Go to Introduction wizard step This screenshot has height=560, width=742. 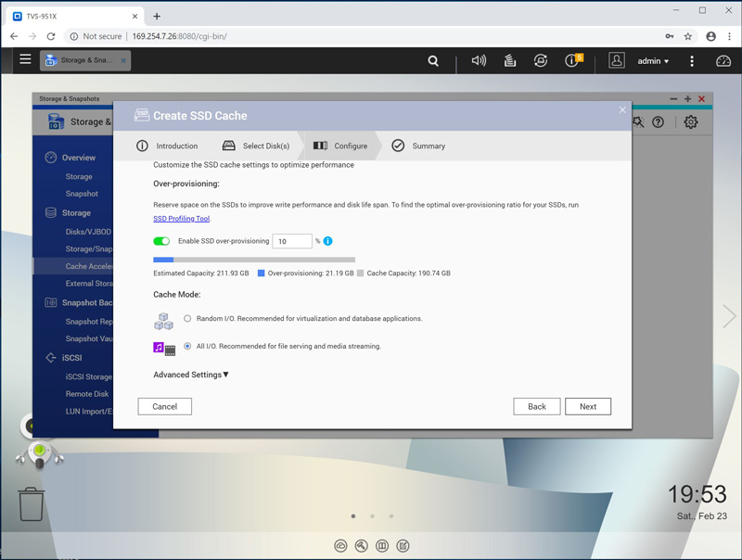pyautogui.click(x=167, y=146)
